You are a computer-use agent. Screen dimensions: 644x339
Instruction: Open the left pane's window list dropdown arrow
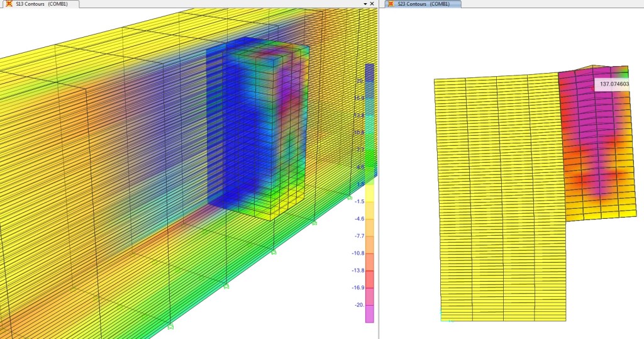coord(365,4)
